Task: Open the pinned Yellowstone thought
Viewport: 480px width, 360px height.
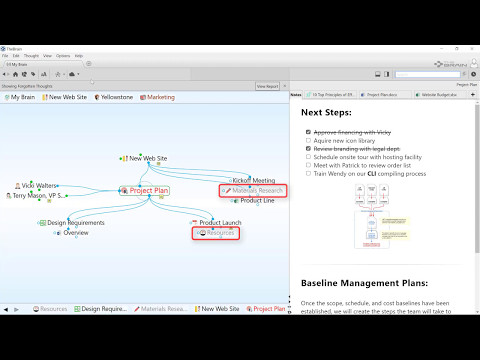Action: [x=114, y=97]
